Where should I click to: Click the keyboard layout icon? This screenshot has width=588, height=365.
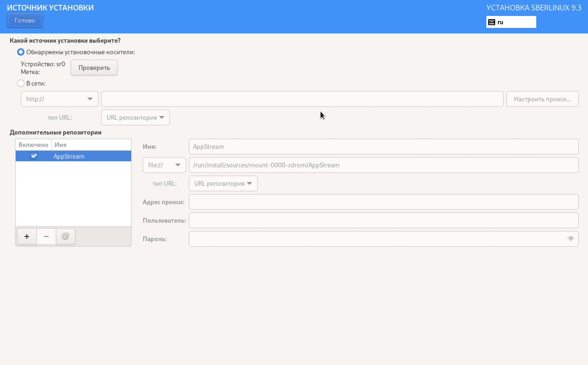[492, 22]
